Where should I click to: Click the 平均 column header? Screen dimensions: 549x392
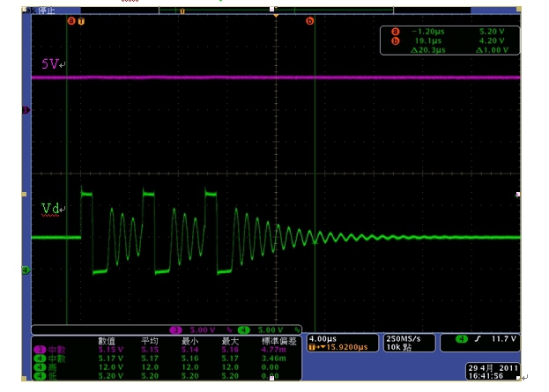pyautogui.click(x=150, y=341)
